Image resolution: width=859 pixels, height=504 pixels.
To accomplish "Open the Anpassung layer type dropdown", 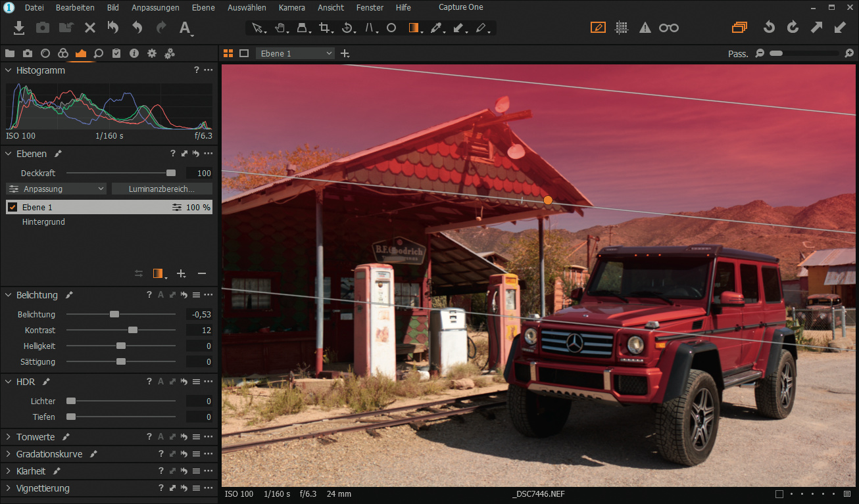I will click(56, 189).
